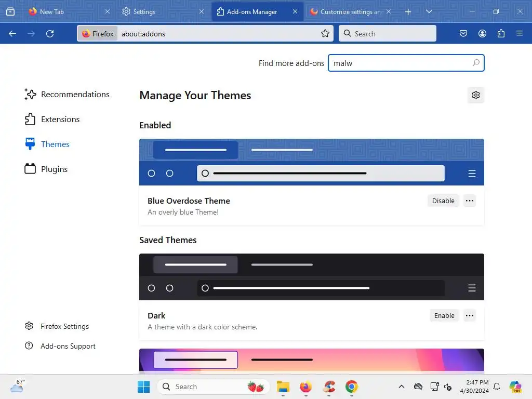The width and height of the screenshot is (532, 399).
Task: Close the Customize settings tab
Action: [x=389, y=11]
